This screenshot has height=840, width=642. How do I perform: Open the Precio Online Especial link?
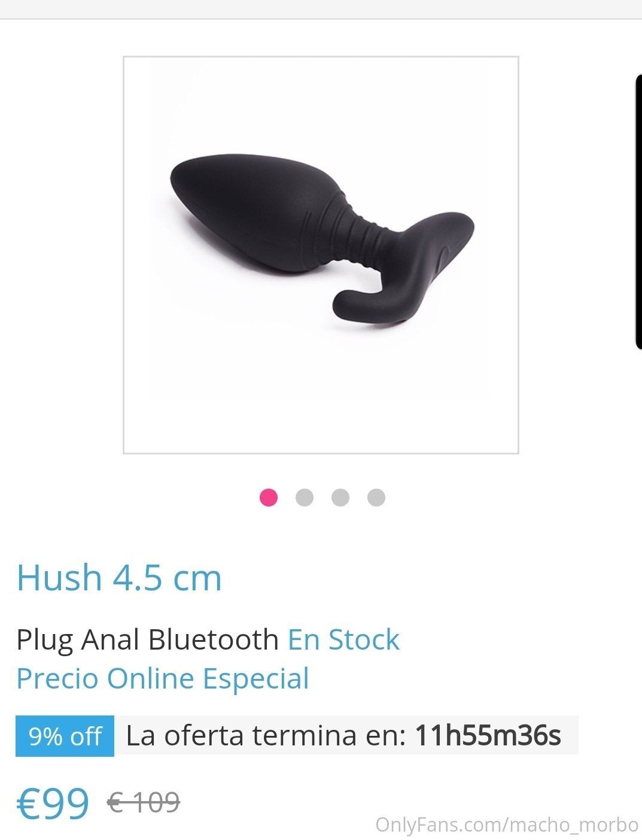[x=163, y=678]
